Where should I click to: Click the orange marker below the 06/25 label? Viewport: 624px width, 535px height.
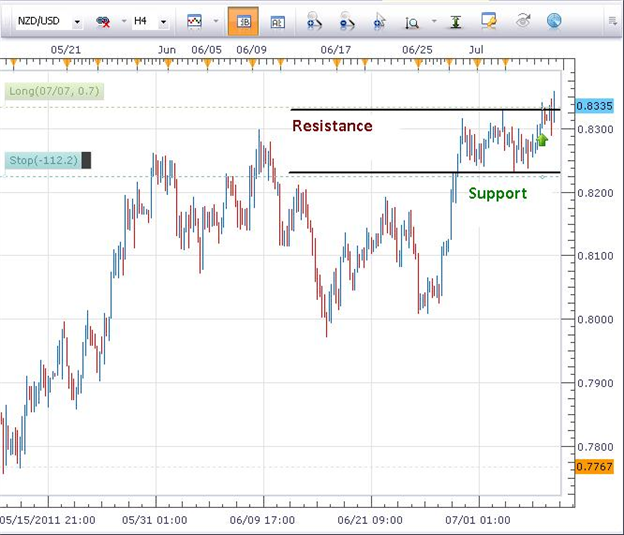pyautogui.click(x=418, y=63)
